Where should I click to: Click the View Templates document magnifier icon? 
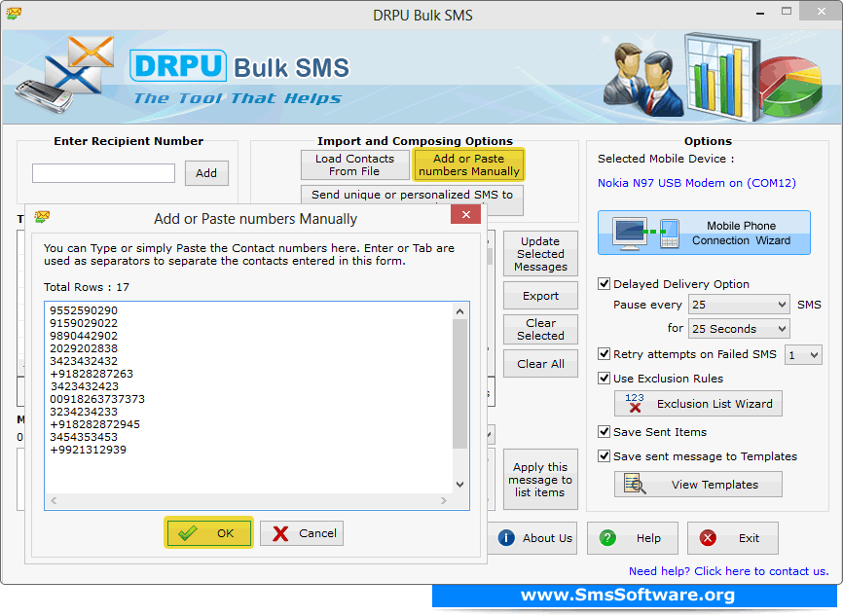(635, 484)
